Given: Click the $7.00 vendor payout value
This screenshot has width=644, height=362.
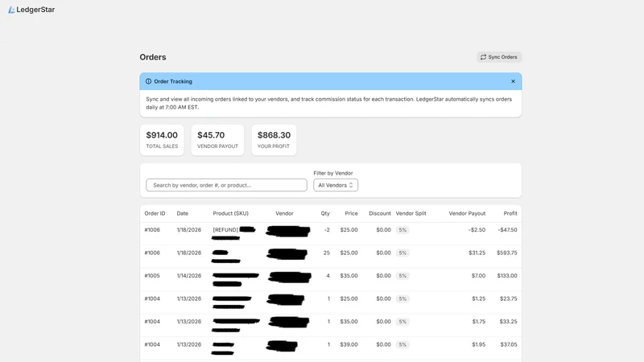Looking at the screenshot, I should tap(478, 276).
